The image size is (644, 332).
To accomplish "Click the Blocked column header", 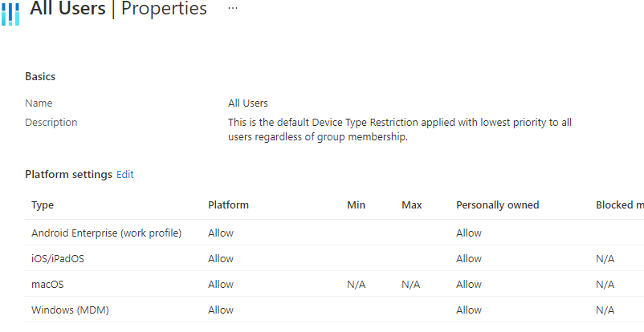I will click(619, 205).
